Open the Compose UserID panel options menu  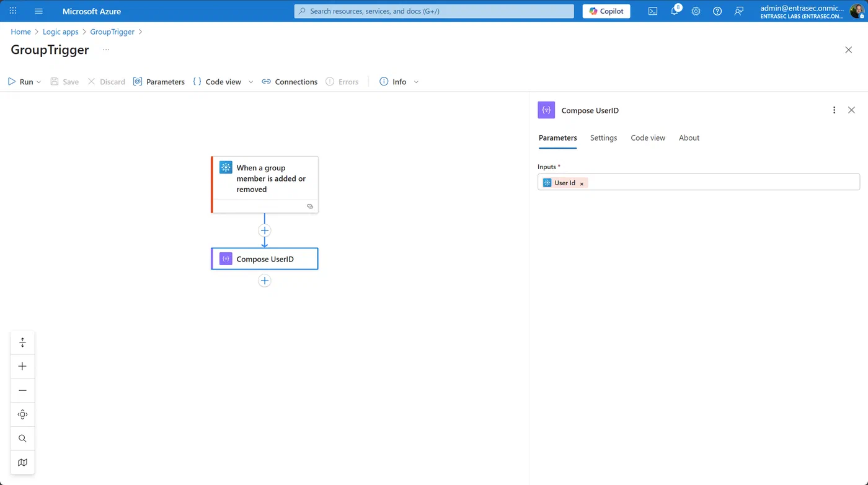point(834,110)
